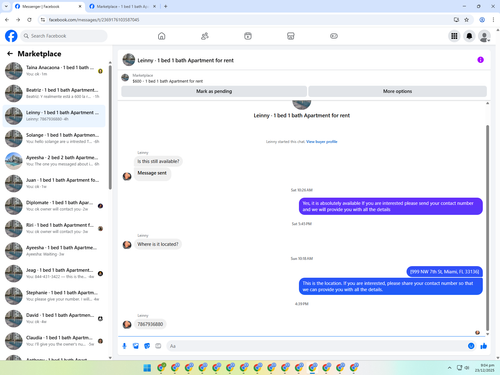Open Claudia conversation
Screen dimensions: 500x375
click(54, 341)
